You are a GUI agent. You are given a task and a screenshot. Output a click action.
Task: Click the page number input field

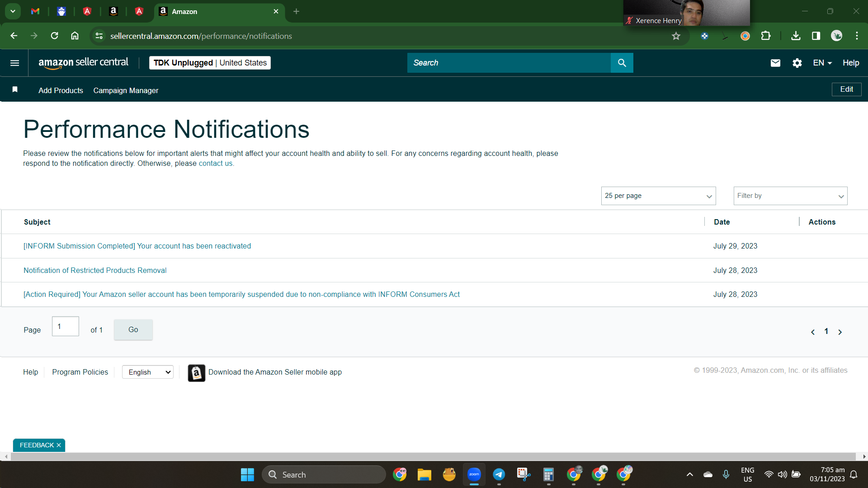tap(66, 326)
